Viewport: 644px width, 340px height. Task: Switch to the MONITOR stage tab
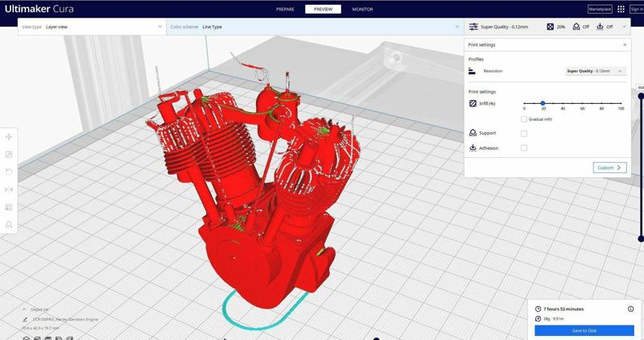click(x=362, y=9)
